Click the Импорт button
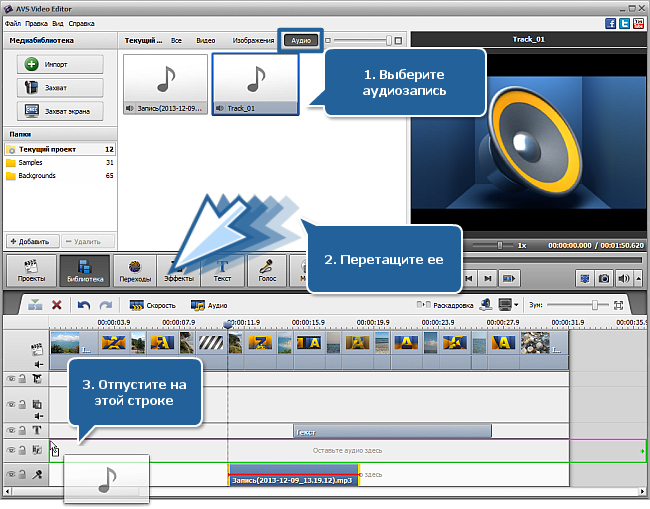650x509 pixels. pos(60,64)
